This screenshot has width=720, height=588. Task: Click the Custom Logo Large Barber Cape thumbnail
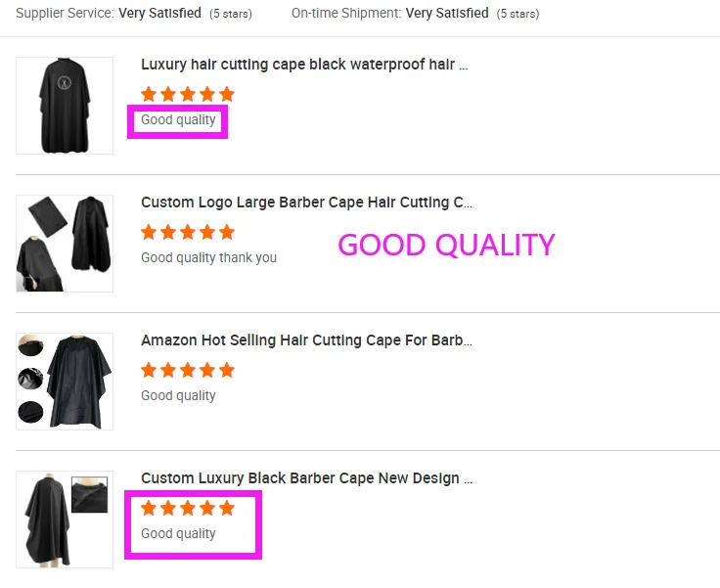65,244
